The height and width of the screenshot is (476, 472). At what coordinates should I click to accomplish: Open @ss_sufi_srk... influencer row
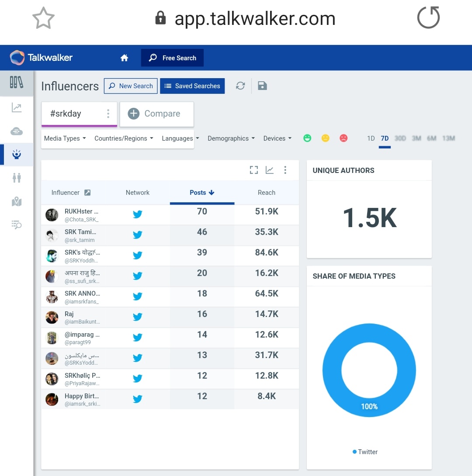170,276
